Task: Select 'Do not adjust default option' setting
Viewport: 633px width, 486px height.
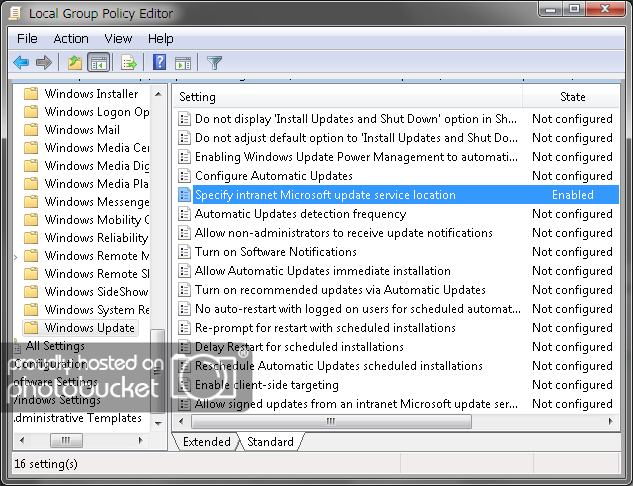Action: pos(356,138)
